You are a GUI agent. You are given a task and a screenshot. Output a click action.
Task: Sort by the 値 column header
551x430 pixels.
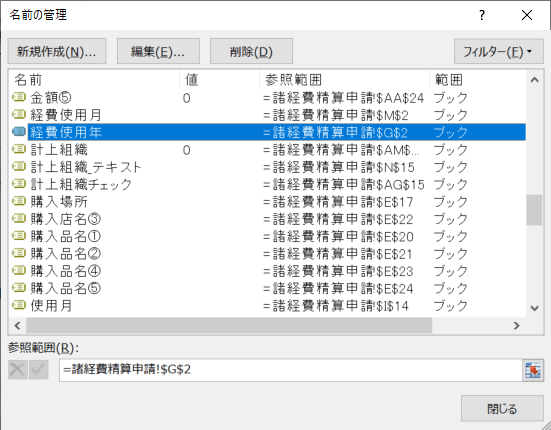220,80
